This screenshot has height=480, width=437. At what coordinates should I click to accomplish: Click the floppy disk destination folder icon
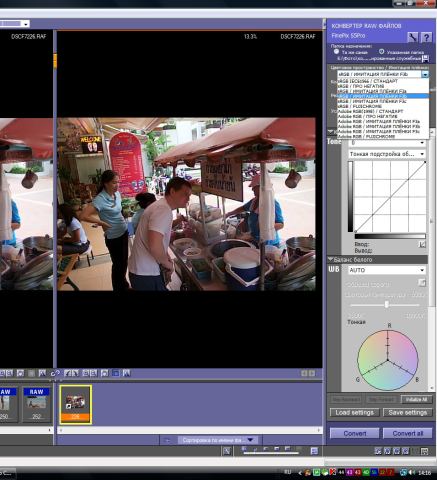(x=425, y=59)
